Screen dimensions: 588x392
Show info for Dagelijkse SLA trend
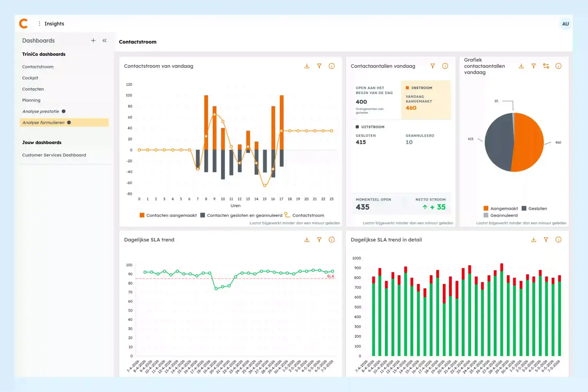332,240
